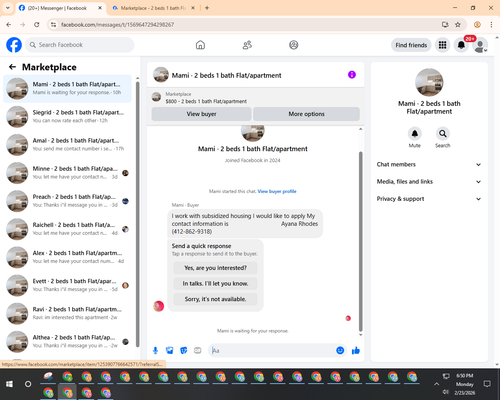The image size is (500, 400).
Task: Click the Search Facebook field
Action: click(80, 45)
